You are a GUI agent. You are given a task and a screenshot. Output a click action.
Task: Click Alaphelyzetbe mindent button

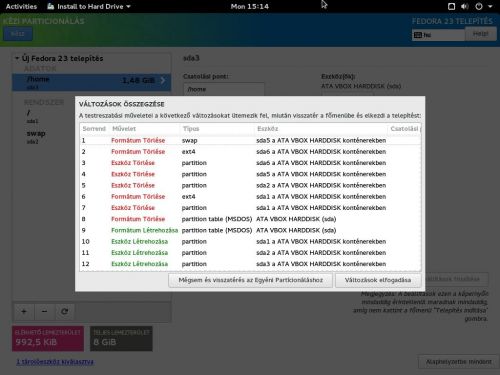[458, 362]
